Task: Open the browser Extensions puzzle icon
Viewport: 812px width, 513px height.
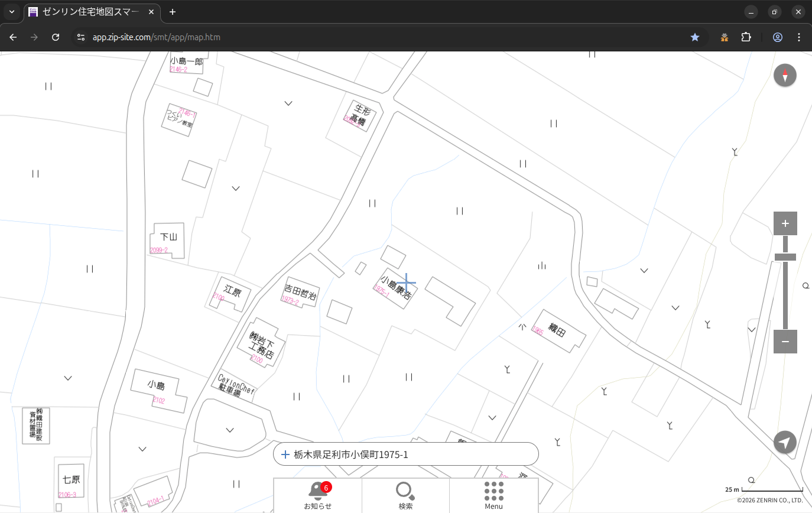Action: tap(746, 37)
